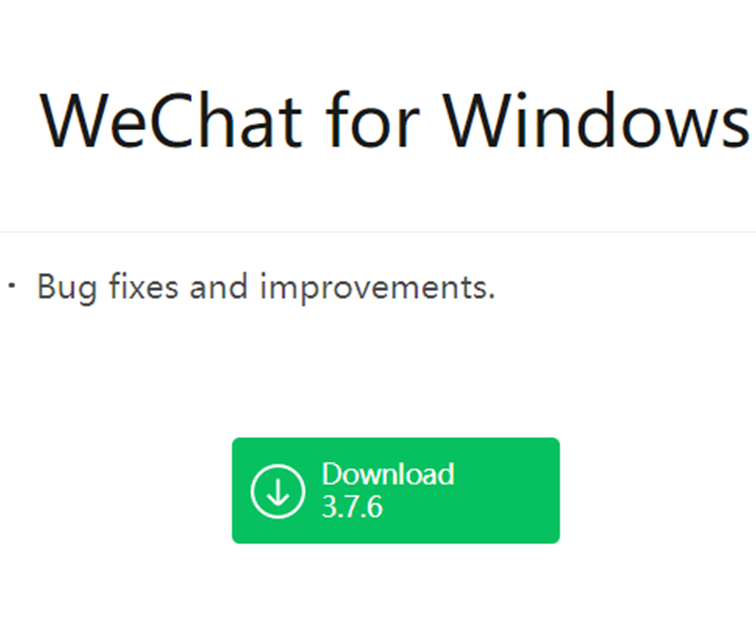Screen dimensions: 756x625
Task: Click the word "for" in the heading
Action: (x=372, y=120)
